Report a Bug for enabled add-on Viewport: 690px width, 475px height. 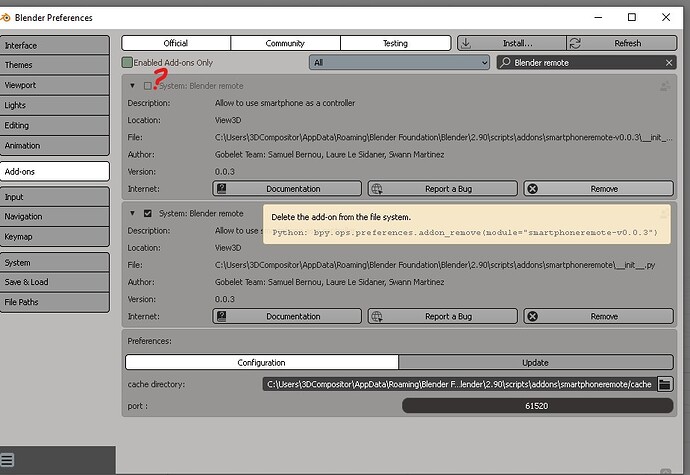click(x=443, y=317)
